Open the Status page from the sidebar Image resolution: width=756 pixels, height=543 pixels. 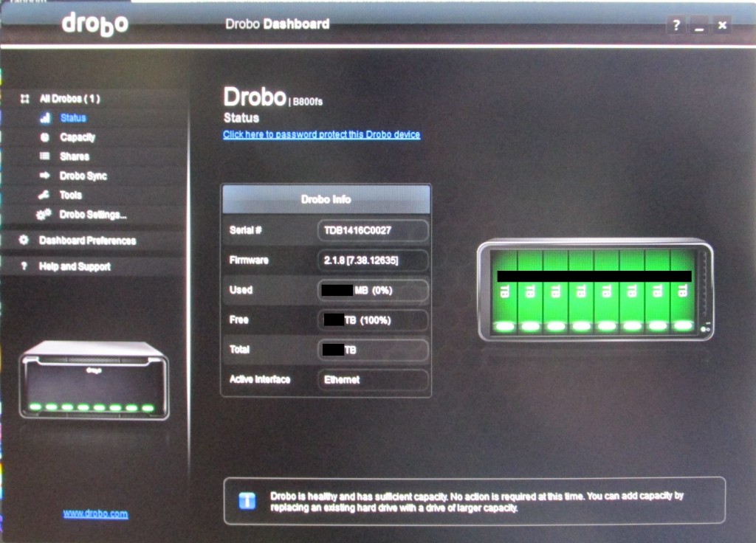coord(73,118)
